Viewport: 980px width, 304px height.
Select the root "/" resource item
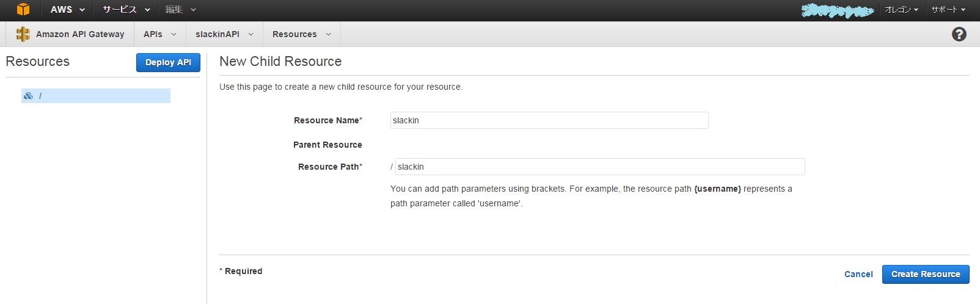(x=95, y=96)
